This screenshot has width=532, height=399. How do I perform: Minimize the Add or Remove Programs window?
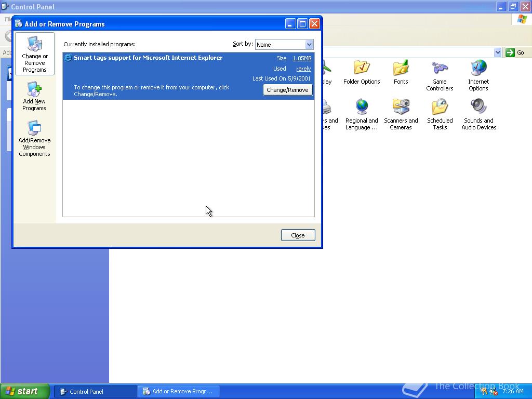(290, 24)
